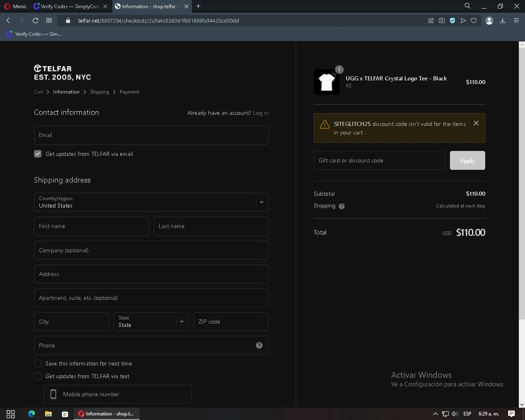Screen dimensions: 525x420
Task: Click the Log in link
Action: (261, 113)
